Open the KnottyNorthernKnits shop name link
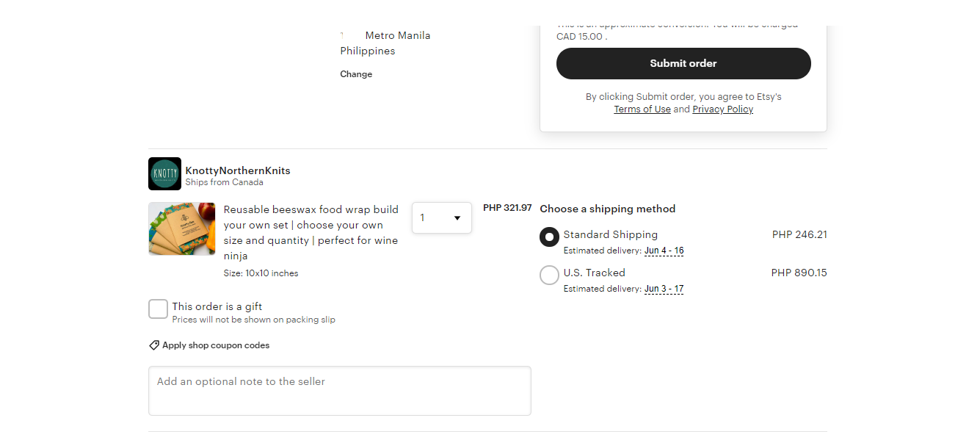Screen dimensions: 980x432 coord(238,170)
